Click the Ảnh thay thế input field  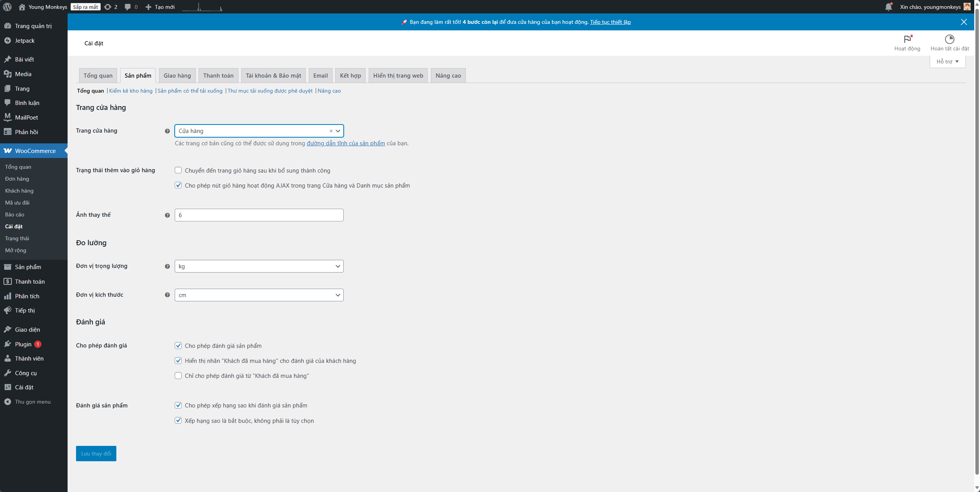(259, 215)
